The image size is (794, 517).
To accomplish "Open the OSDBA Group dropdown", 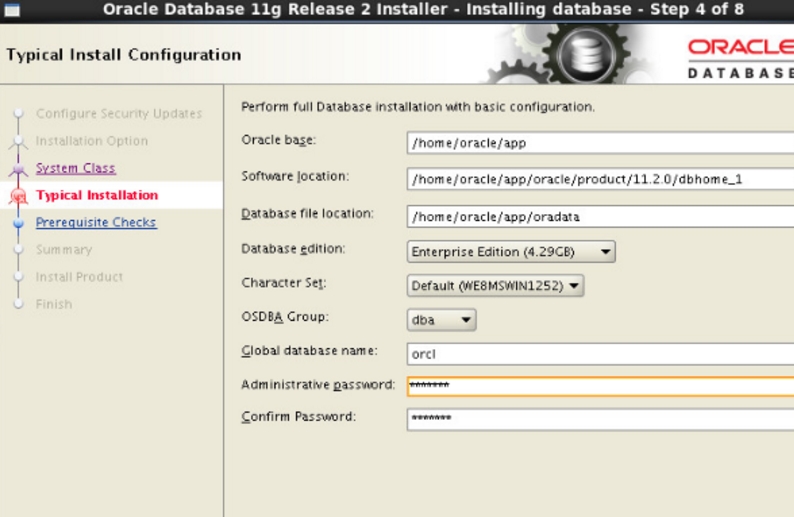I will point(441,320).
